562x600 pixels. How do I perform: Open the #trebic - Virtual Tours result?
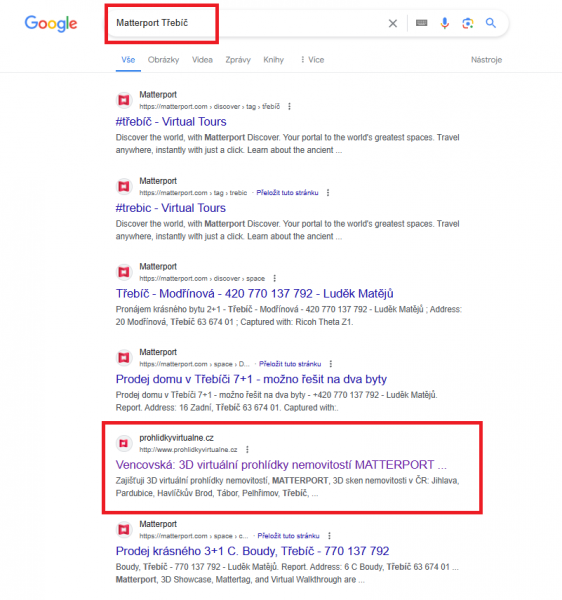[171, 208]
